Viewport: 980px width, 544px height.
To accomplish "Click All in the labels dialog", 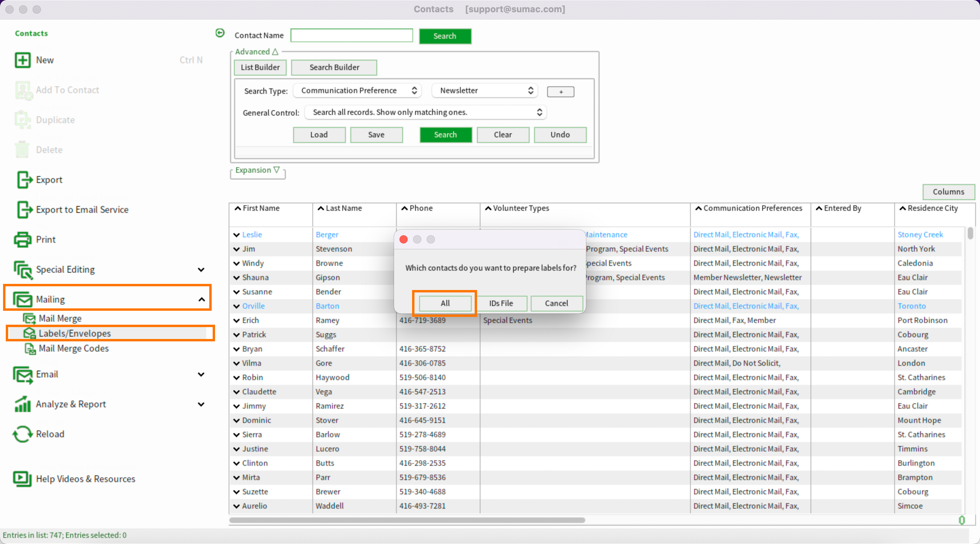I will tap(445, 303).
